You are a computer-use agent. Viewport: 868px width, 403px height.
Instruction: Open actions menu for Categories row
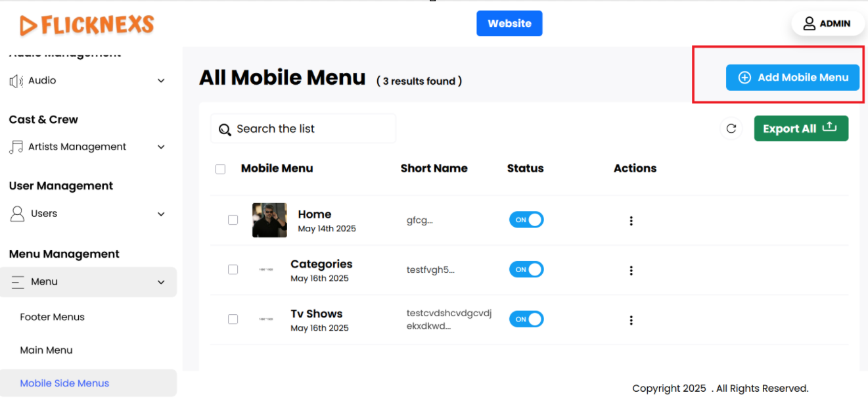click(631, 270)
